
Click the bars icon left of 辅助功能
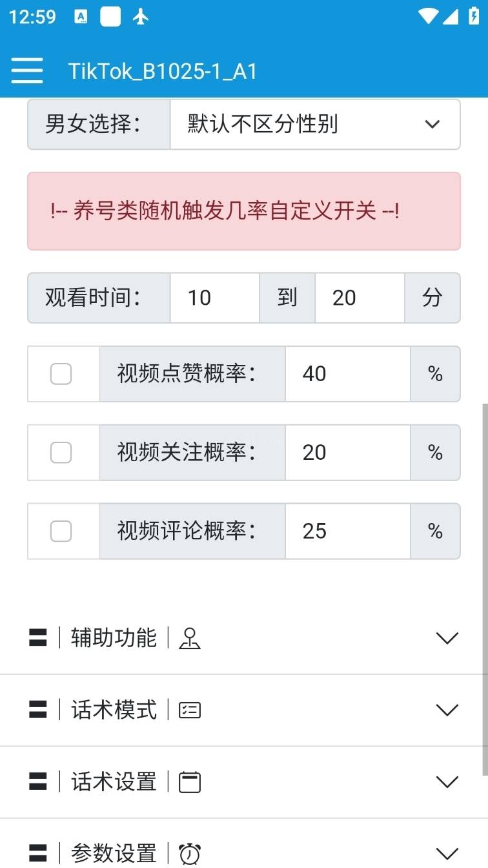coord(38,638)
